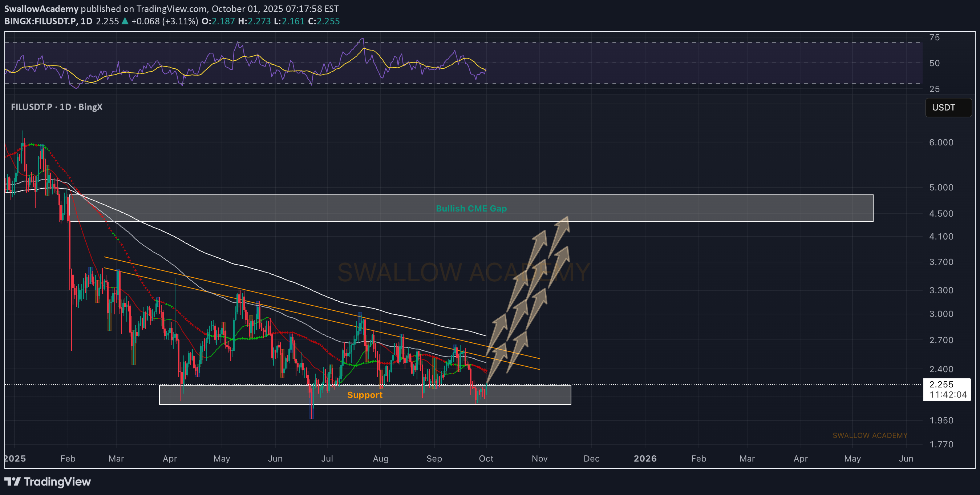Click the FILUSDT.P 1D BingX chart title
This screenshot has height=495, width=980.
(x=57, y=107)
